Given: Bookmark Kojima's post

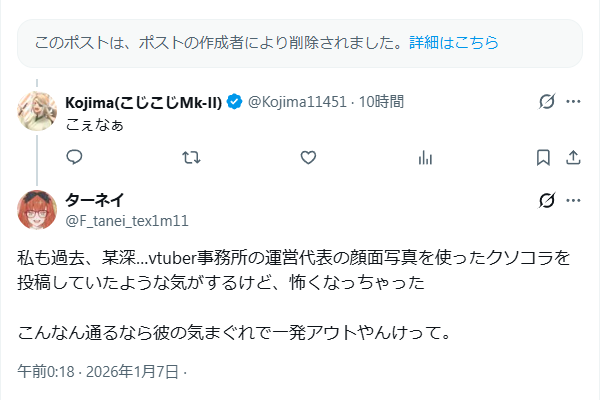Looking at the screenshot, I should 543,157.
